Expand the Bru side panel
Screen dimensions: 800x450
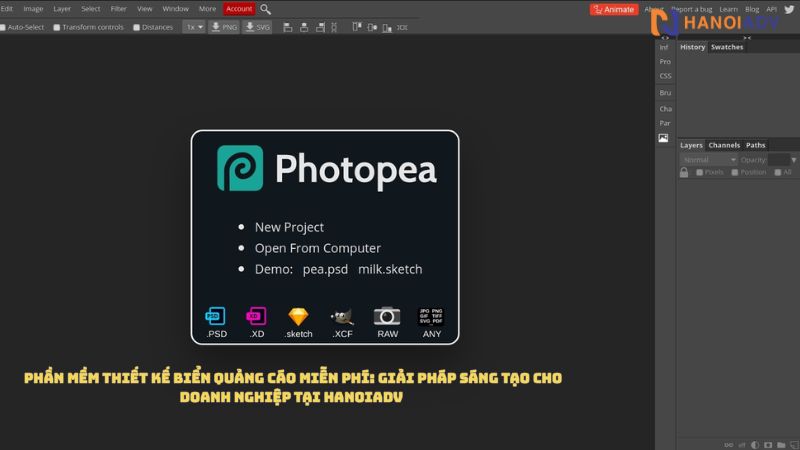(x=665, y=93)
